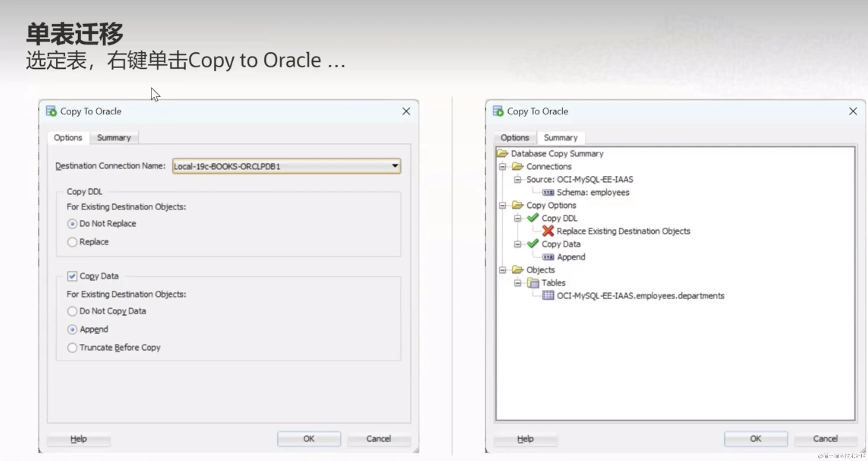Select the Replace radio button under Copy DDL
This screenshot has height=461, width=868.
72,242
